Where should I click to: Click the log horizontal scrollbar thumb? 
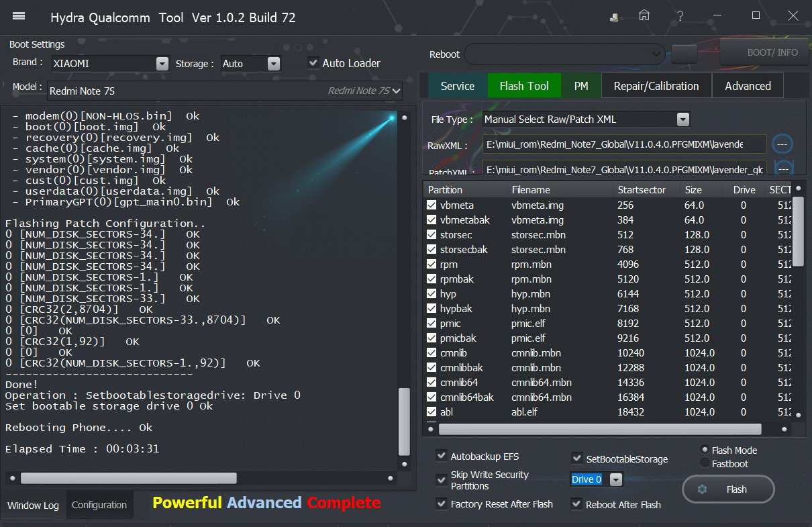(128, 478)
